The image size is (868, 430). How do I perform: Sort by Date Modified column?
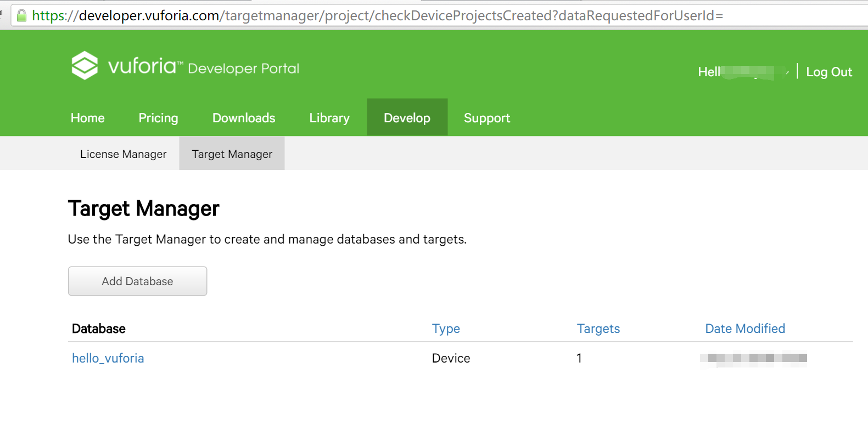pos(745,329)
